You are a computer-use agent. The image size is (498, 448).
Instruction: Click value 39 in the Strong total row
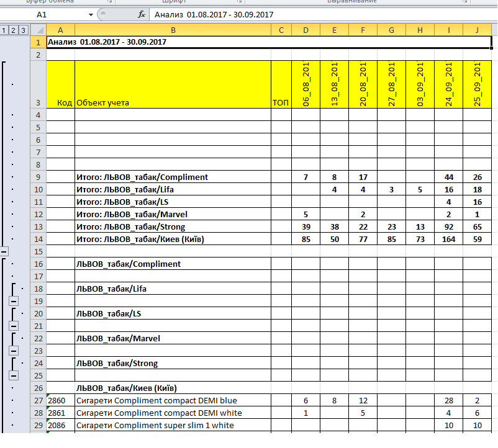pos(306,227)
